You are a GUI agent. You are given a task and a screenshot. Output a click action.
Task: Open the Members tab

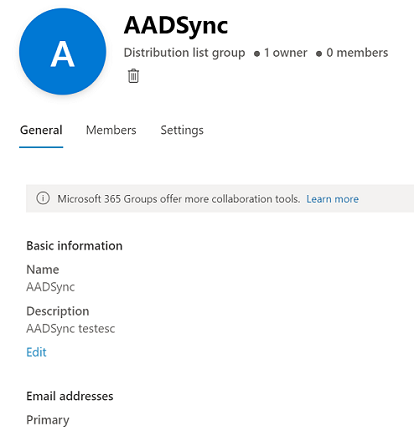111,130
